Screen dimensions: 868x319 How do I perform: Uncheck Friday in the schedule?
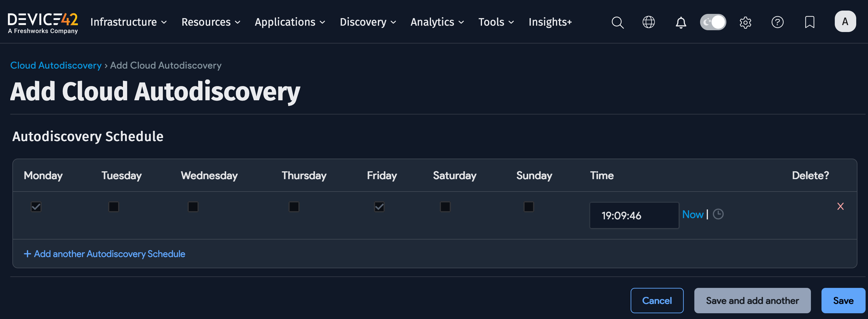click(x=379, y=207)
